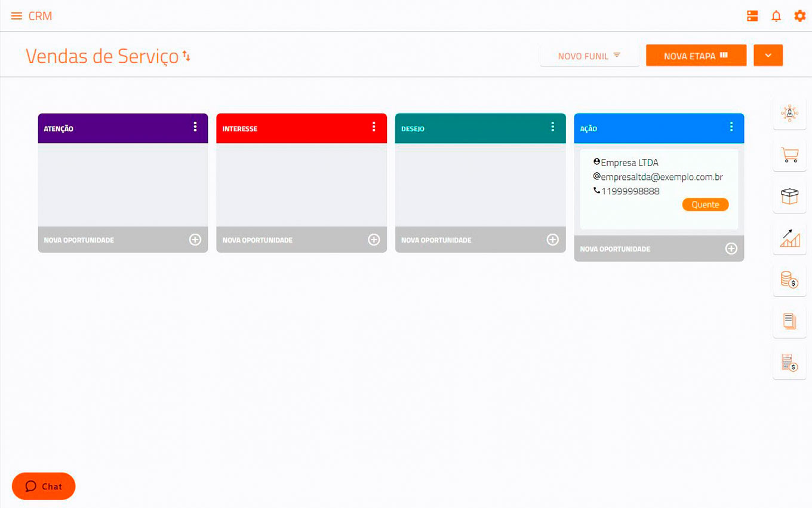Click the server/storage icon in top bar
The height and width of the screenshot is (508, 812).
pyautogui.click(x=752, y=16)
